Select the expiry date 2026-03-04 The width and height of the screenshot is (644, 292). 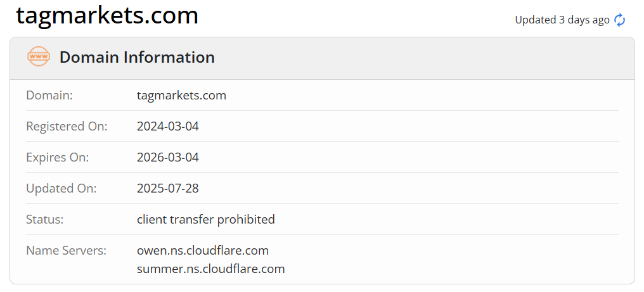click(168, 157)
